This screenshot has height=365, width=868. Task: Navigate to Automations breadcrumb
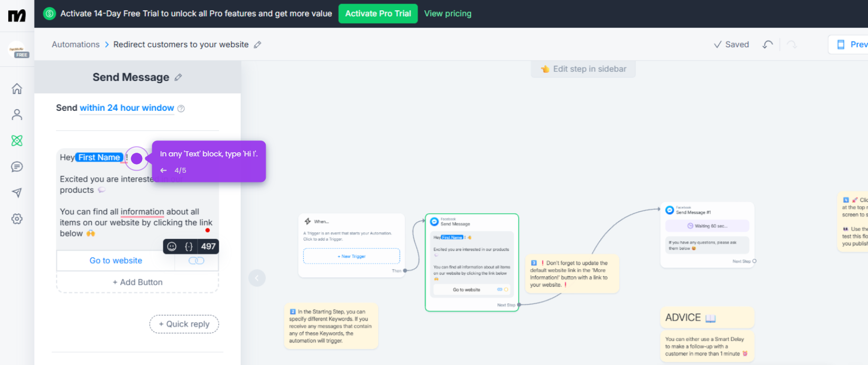click(x=75, y=45)
